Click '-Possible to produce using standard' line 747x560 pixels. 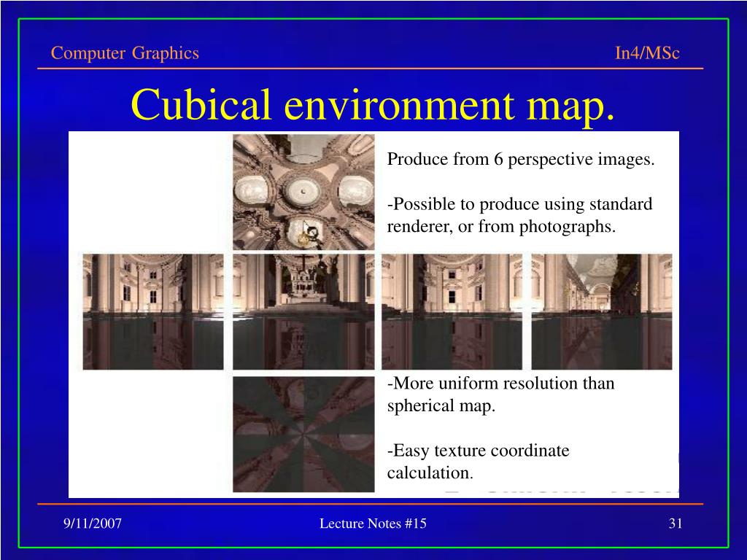tap(519, 204)
